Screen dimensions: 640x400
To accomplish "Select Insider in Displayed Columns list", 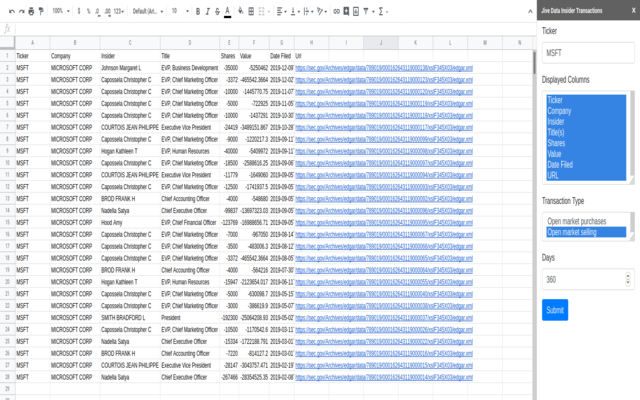I will [x=586, y=122].
